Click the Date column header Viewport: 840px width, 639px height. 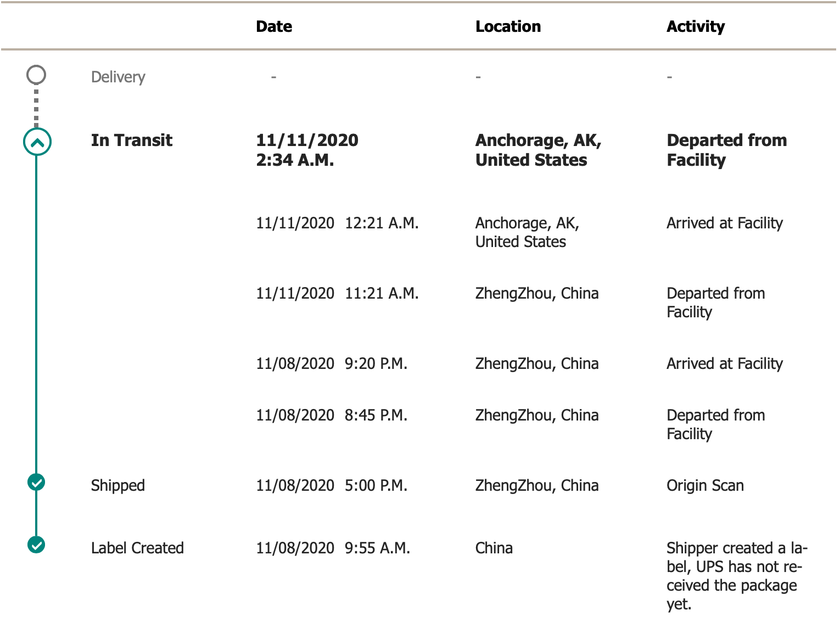coord(274,26)
